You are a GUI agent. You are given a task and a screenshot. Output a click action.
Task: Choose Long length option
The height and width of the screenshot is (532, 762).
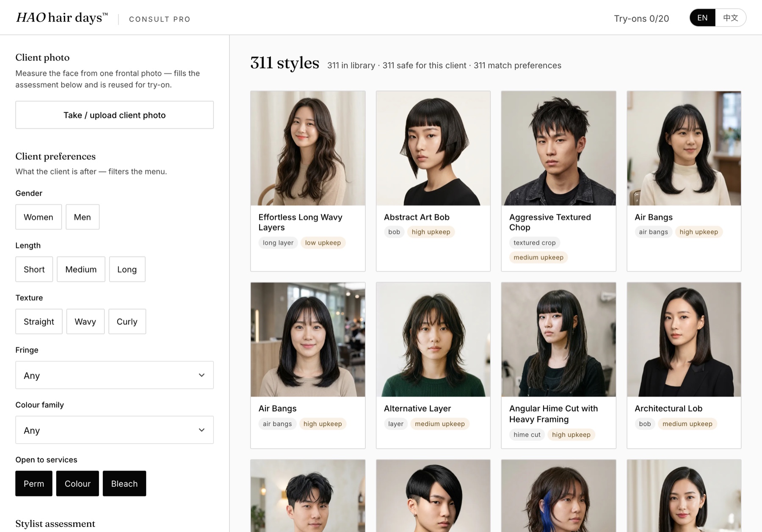127,269
